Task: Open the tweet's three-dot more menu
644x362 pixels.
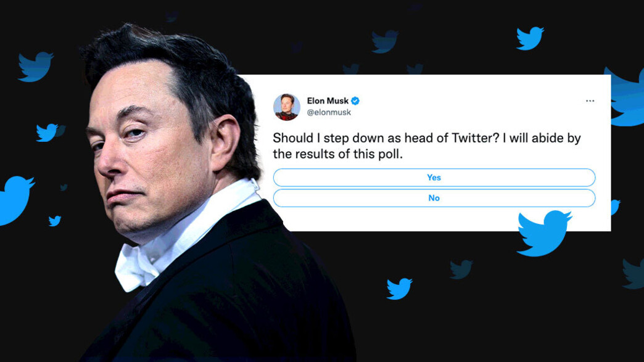Action: click(x=590, y=101)
